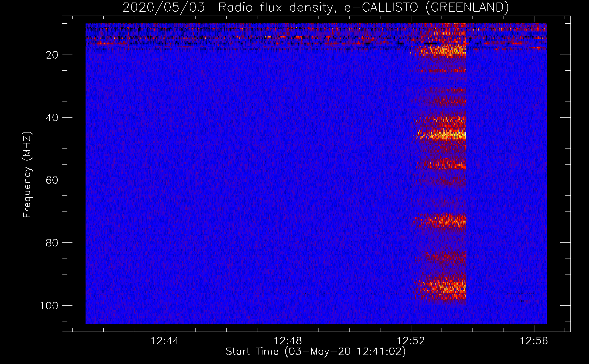Click the 12:44 time tick label
The image size is (589, 364).
point(165,341)
